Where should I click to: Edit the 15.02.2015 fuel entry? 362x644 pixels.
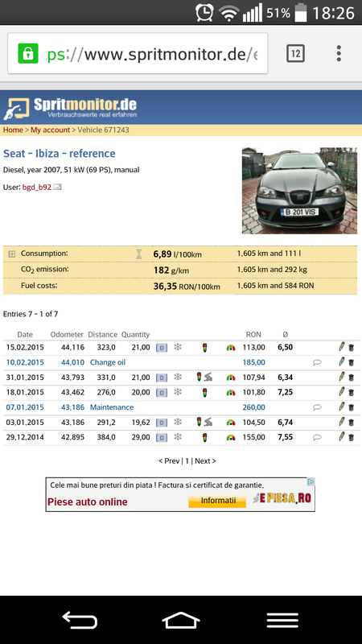point(341,347)
